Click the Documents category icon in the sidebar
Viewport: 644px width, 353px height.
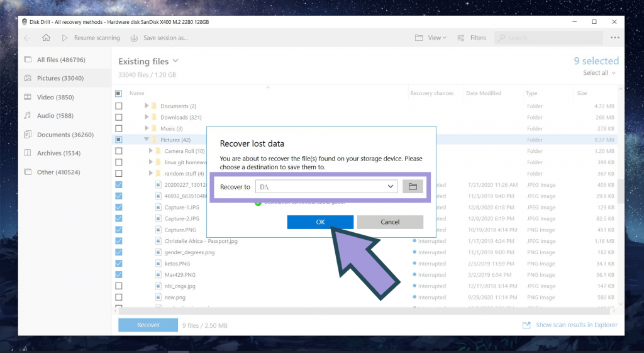pos(28,135)
